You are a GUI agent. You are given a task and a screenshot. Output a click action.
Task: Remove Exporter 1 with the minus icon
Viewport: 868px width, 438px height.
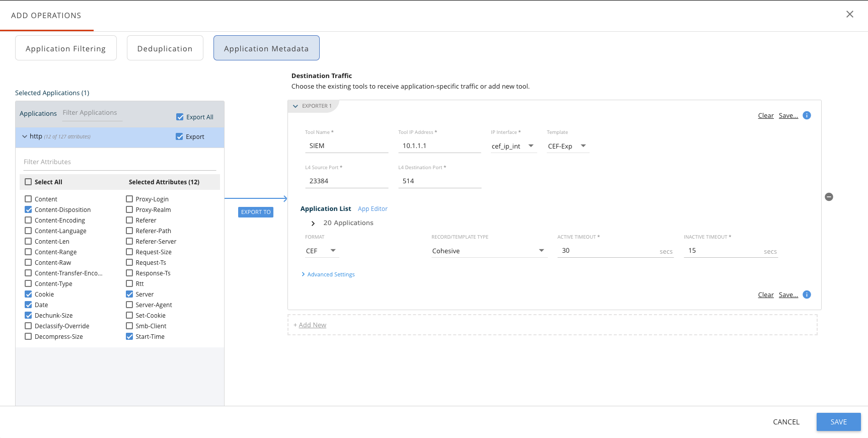point(829,197)
